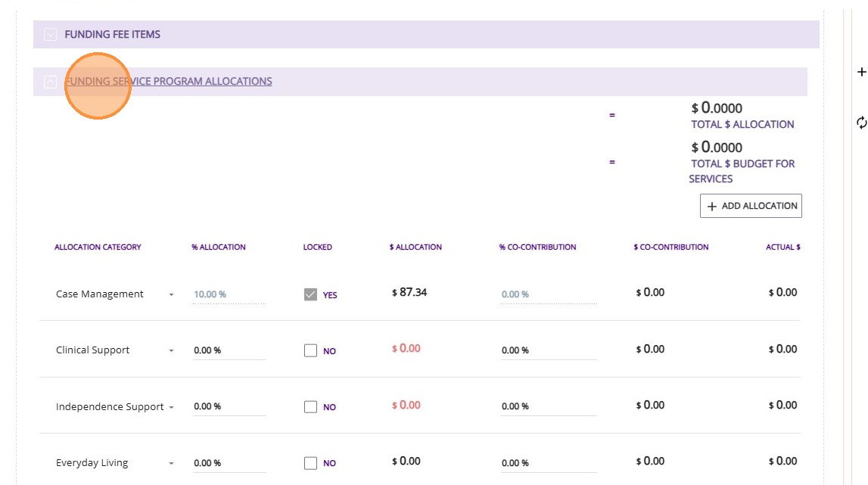Click Clinical Support % allocation field

(x=229, y=350)
